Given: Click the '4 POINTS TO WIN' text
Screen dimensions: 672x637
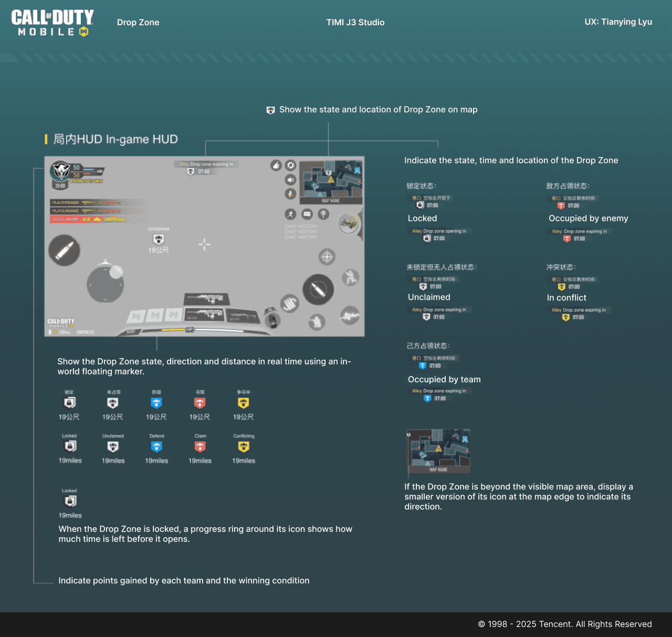Looking at the screenshot, I should [87, 181].
